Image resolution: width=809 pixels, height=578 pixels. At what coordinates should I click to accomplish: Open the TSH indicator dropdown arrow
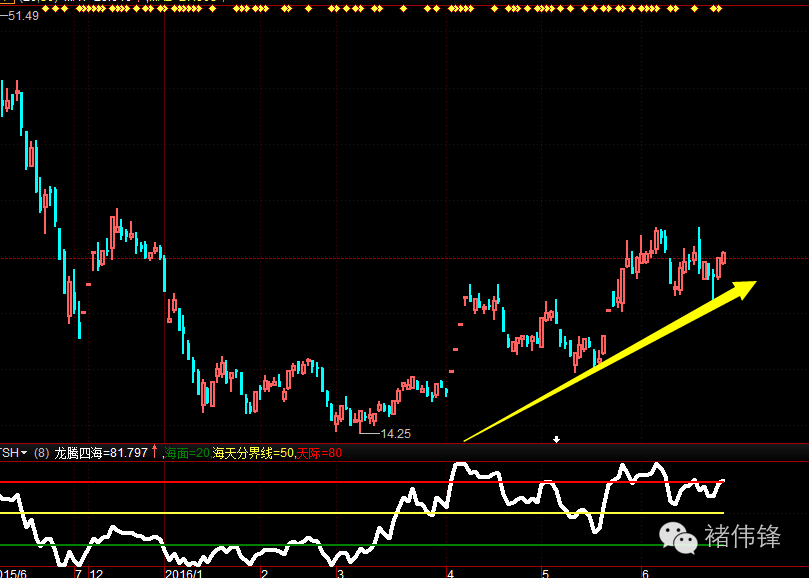tap(24, 453)
